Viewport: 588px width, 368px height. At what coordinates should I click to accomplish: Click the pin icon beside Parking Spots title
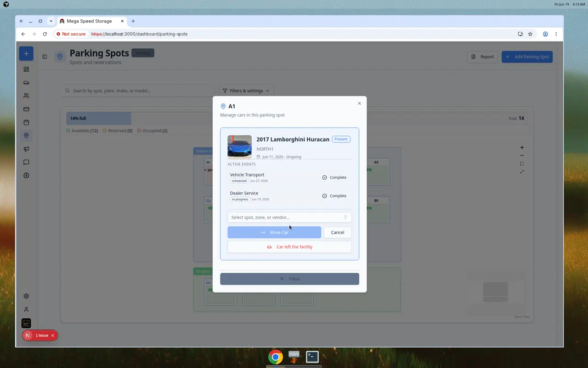tap(60, 57)
